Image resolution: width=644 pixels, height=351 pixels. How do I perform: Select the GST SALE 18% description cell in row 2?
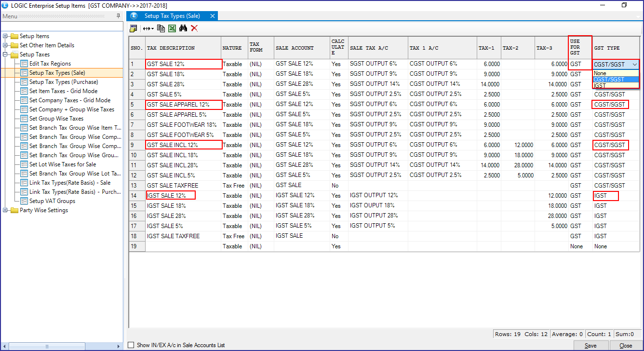pyautogui.click(x=183, y=74)
